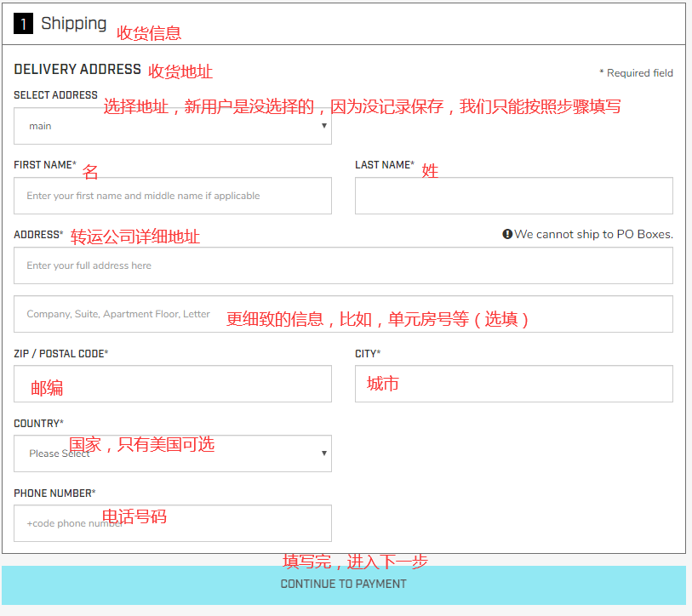Open the Select Address dropdown showing main
This screenshot has width=692, height=616.
(172, 126)
